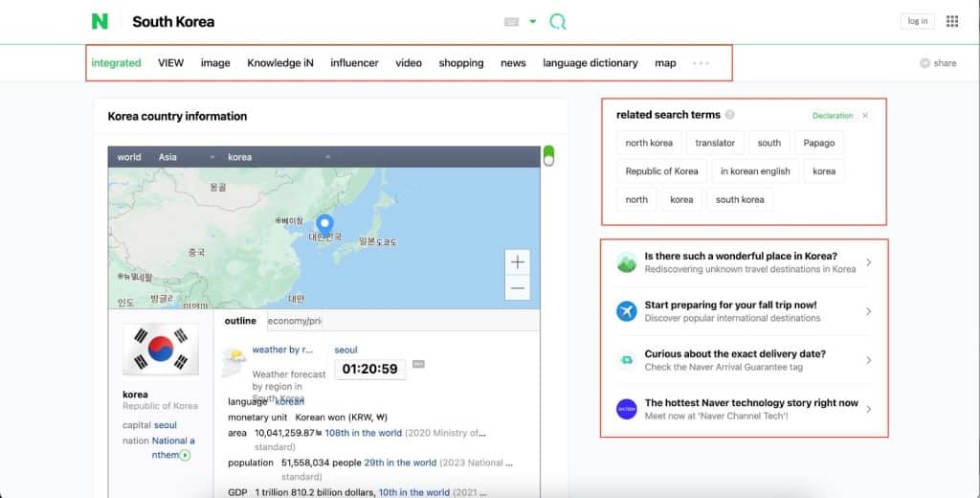Play the national anthem audio icon

point(186,455)
